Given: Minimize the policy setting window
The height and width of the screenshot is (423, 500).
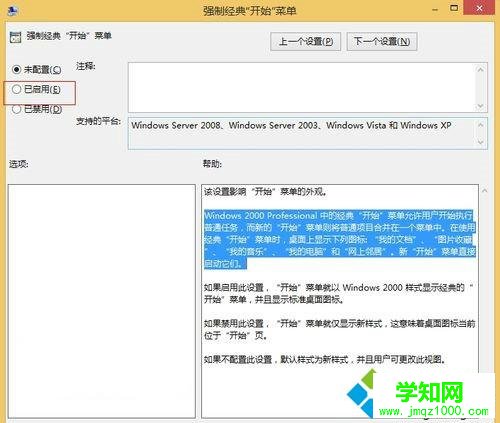Looking at the screenshot, I should pos(435,9).
